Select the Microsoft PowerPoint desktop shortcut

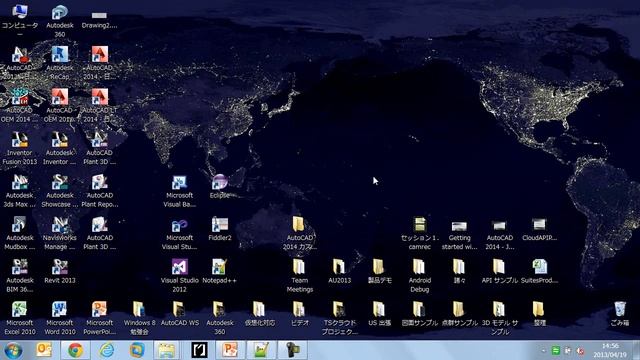tap(99, 318)
